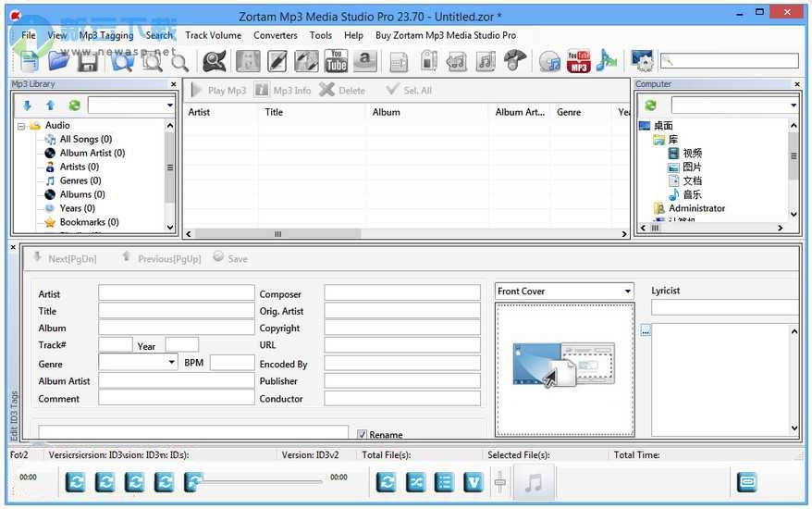Click the Amazon 'a' toolbar icon

[x=365, y=61]
